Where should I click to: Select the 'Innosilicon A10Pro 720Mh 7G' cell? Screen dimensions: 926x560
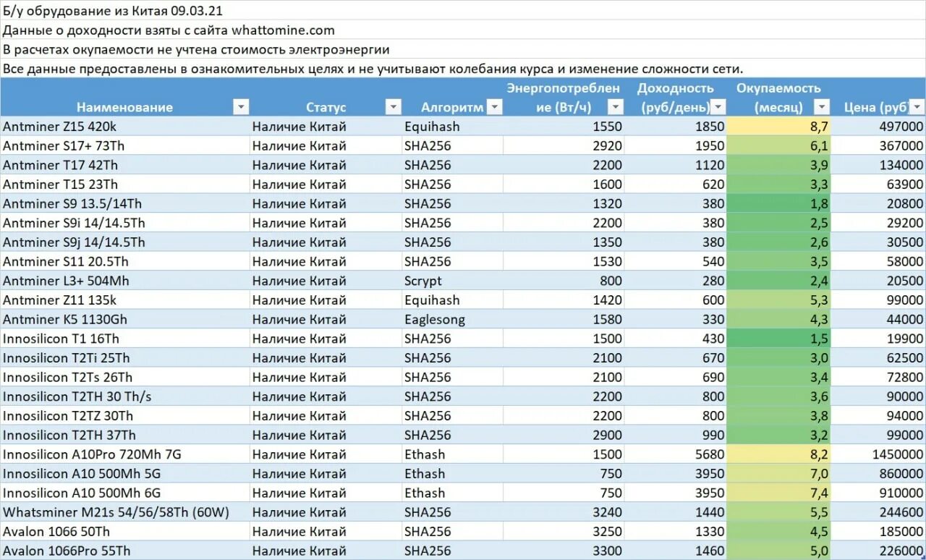[x=124, y=454]
